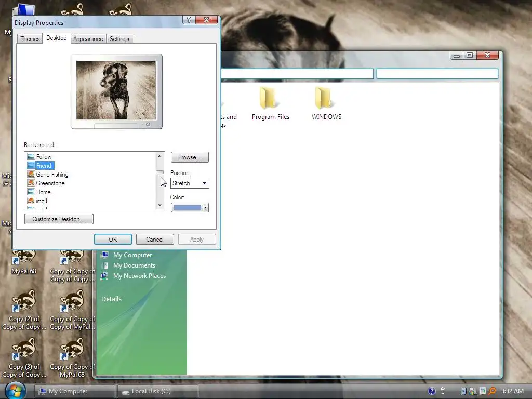This screenshot has height=399, width=532.
Task: Click the Browse... button
Action: click(190, 157)
